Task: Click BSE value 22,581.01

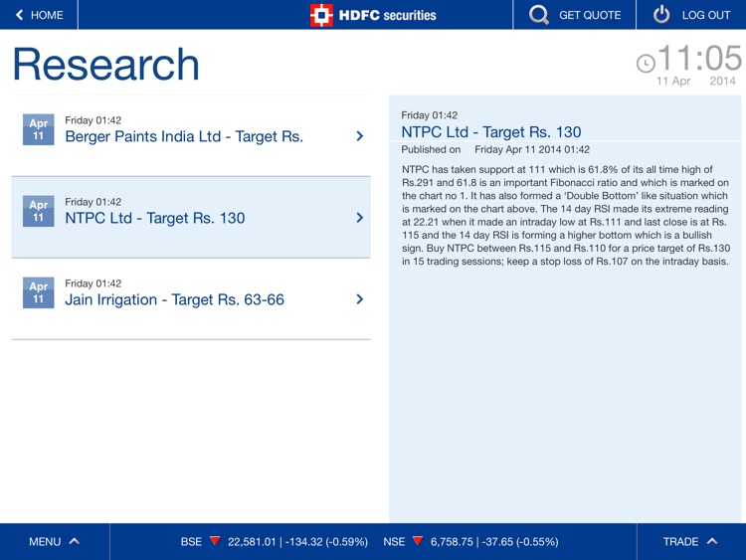Action: point(252,542)
